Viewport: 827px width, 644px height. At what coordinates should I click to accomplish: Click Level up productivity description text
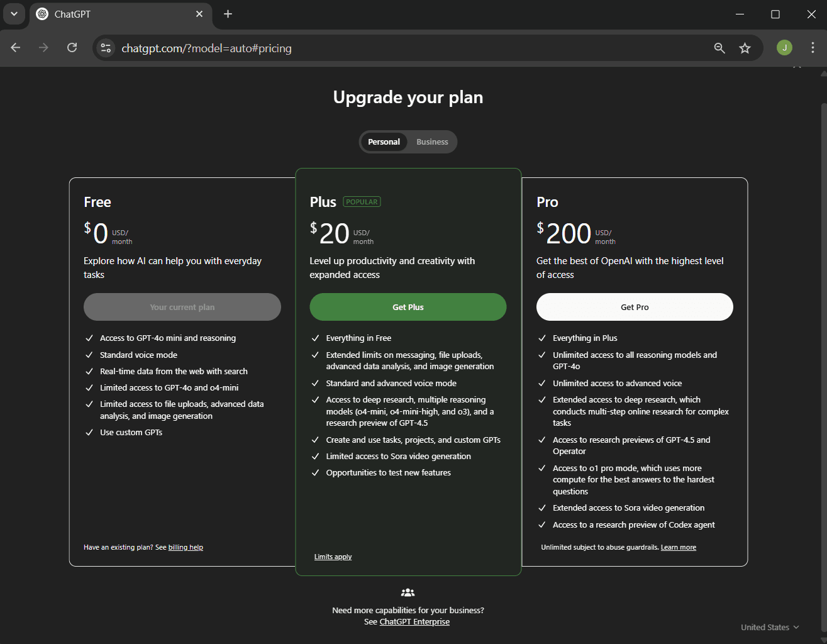[x=392, y=267]
